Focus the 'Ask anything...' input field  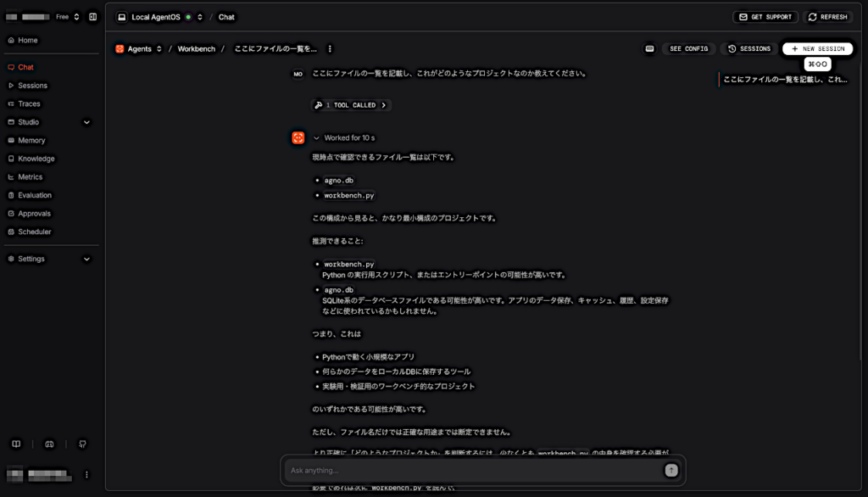475,471
